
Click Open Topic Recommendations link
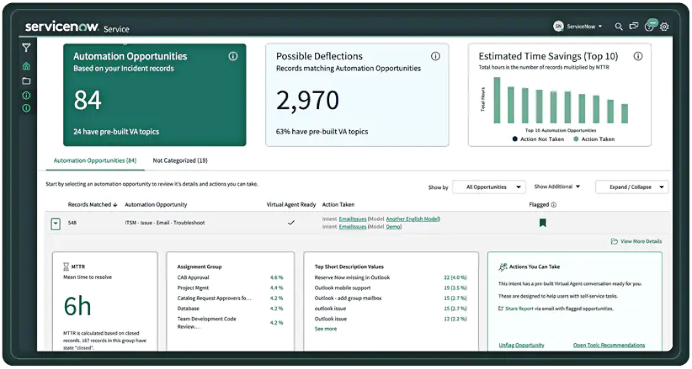[x=609, y=345]
